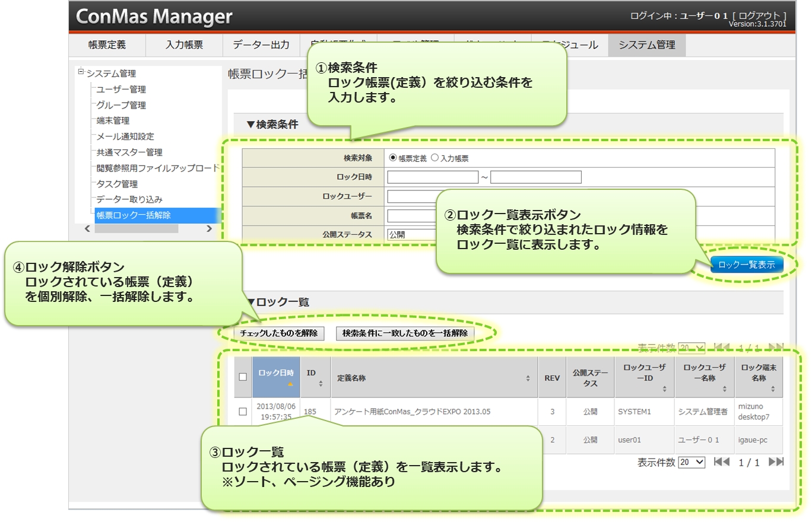812x522 pixels.
Task: Go to first page in bottom pager
Action: (721, 462)
